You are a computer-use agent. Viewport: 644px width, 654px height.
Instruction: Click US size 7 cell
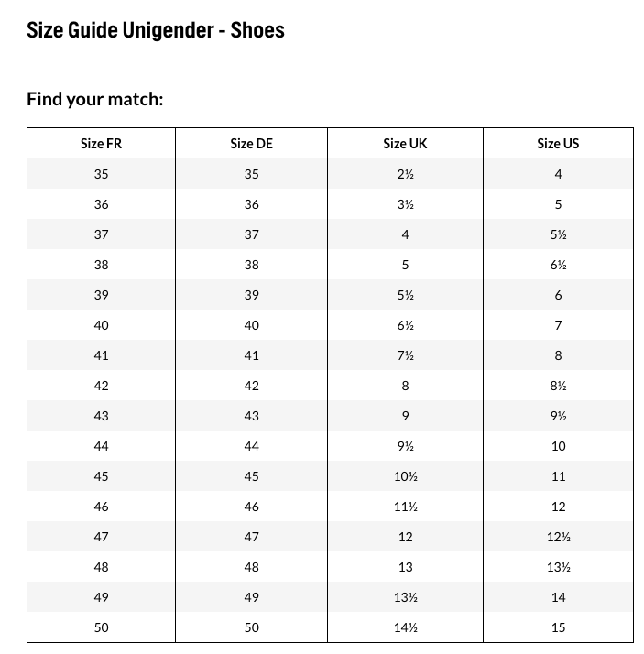pos(558,325)
